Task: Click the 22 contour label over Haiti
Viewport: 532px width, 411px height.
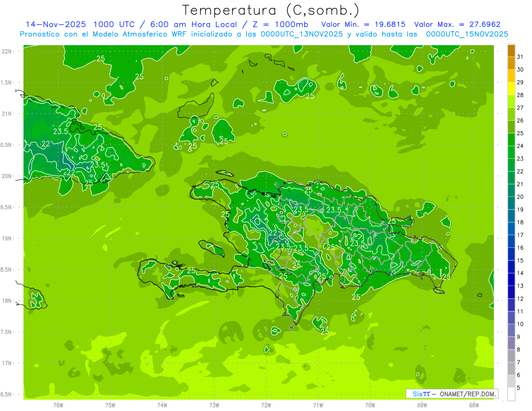Action: 273,233
